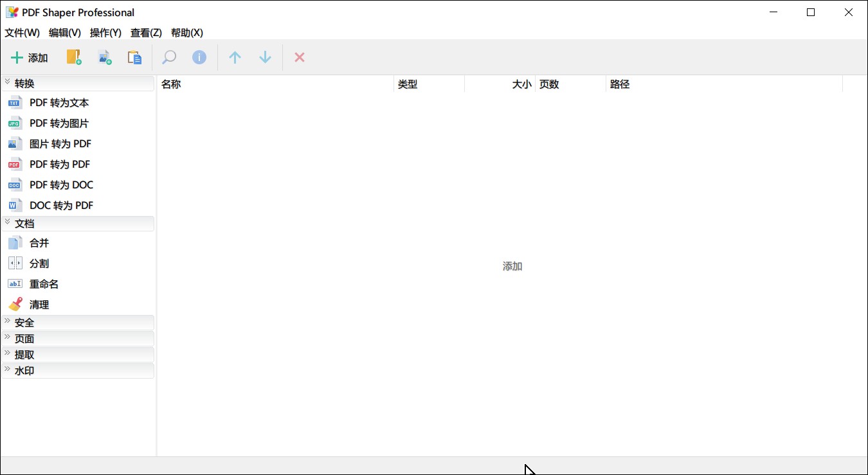Click the 添加 link in the empty list
This screenshot has height=475, width=868.
pos(512,266)
